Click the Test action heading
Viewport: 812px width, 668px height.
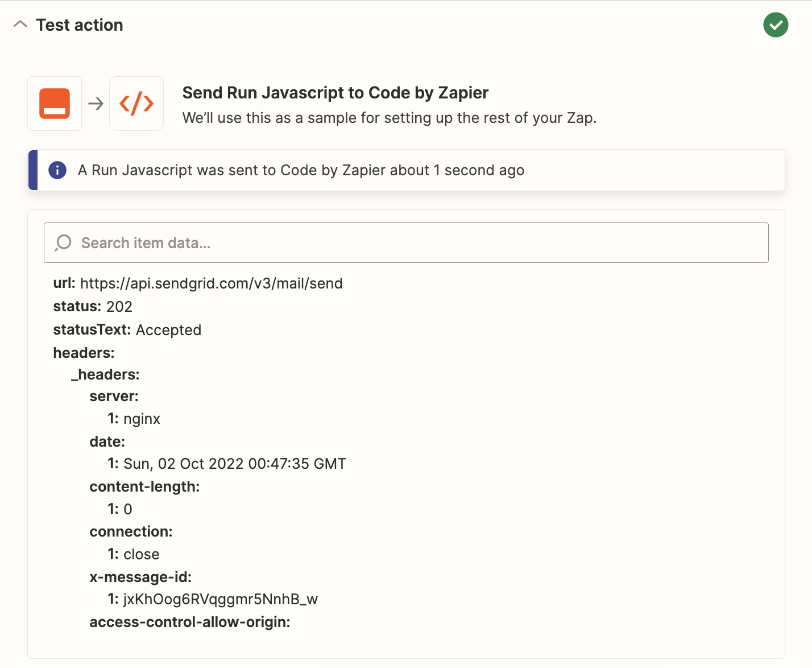[x=80, y=25]
